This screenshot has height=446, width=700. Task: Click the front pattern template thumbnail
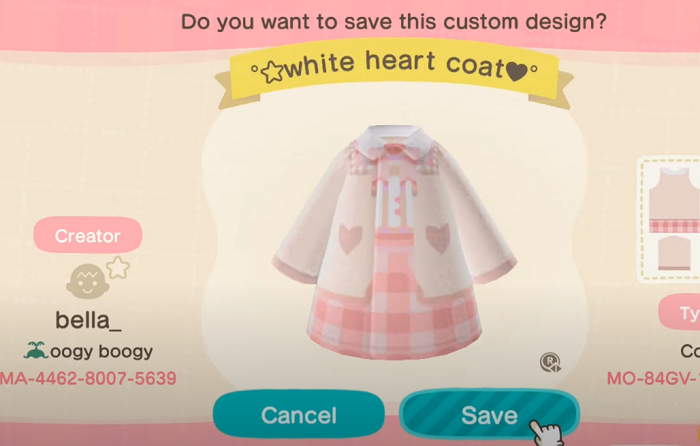pos(674,200)
